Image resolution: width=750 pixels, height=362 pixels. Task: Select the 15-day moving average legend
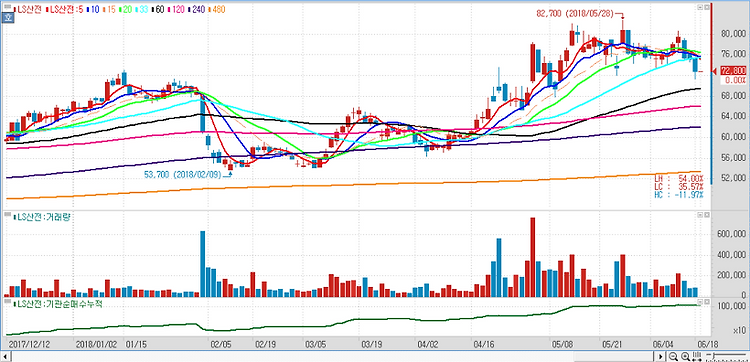point(109,9)
